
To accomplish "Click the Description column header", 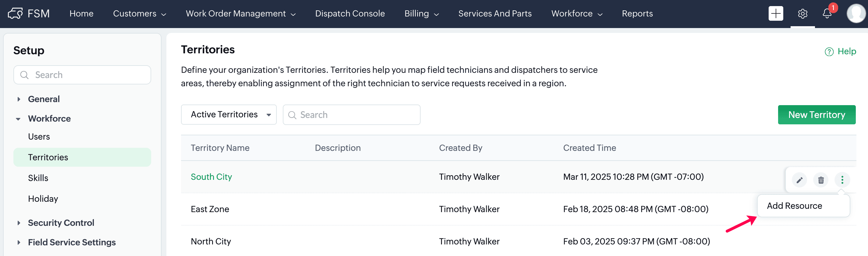I will point(338,148).
